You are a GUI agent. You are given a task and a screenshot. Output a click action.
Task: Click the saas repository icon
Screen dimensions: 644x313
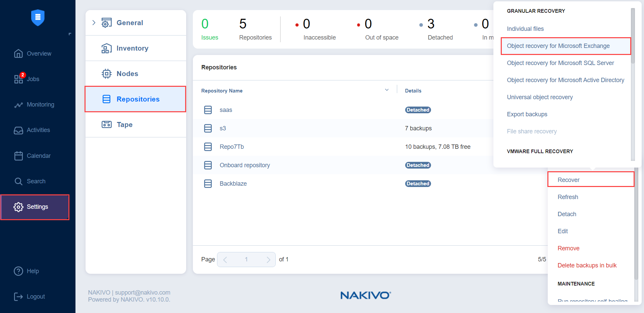pos(208,110)
